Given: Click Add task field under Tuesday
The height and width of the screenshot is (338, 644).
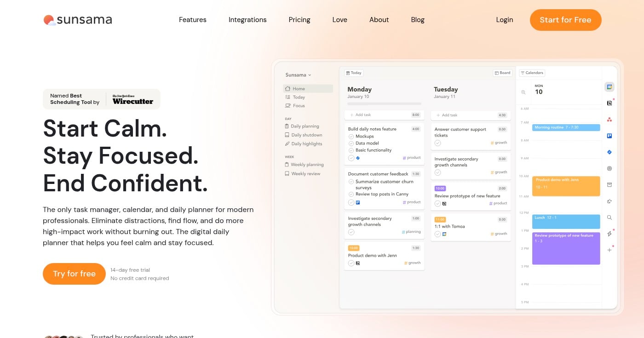Looking at the screenshot, I should tap(471, 115).
